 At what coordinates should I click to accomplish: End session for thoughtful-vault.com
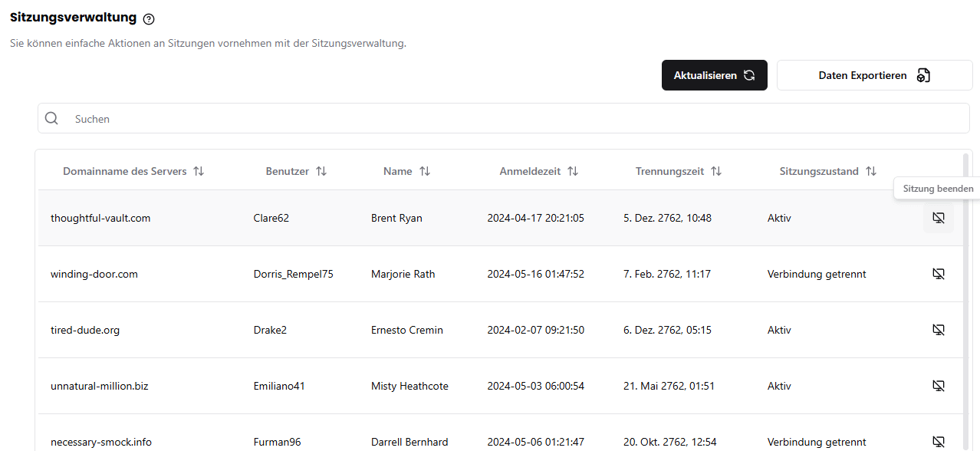pos(939,218)
